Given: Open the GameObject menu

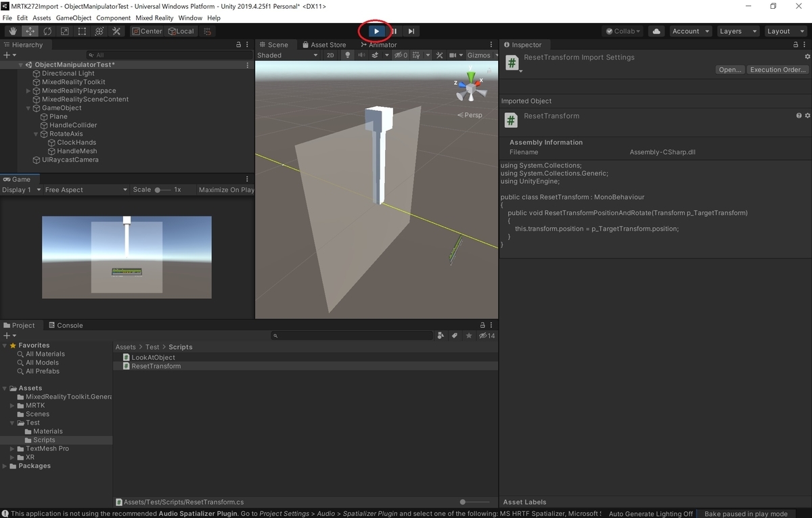Looking at the screenshot, I should coord(73,18).
